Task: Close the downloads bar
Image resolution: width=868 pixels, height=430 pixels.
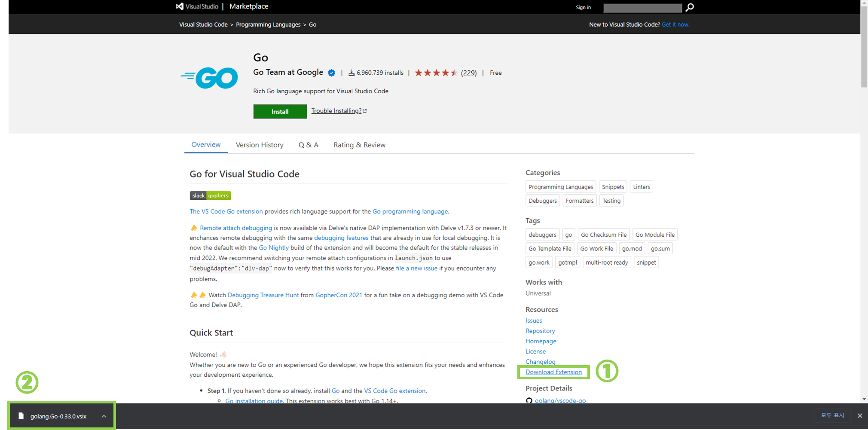Action: (860, 415)
